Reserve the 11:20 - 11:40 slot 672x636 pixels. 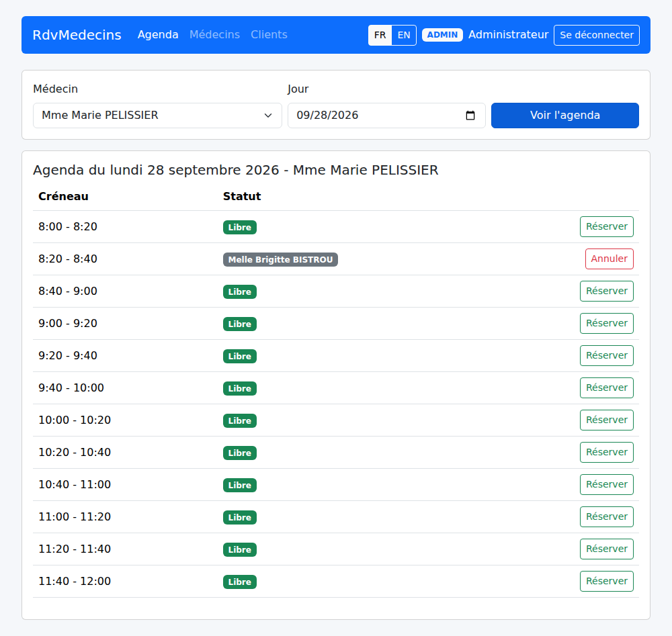pyautogui.click(x=606, y=549)
